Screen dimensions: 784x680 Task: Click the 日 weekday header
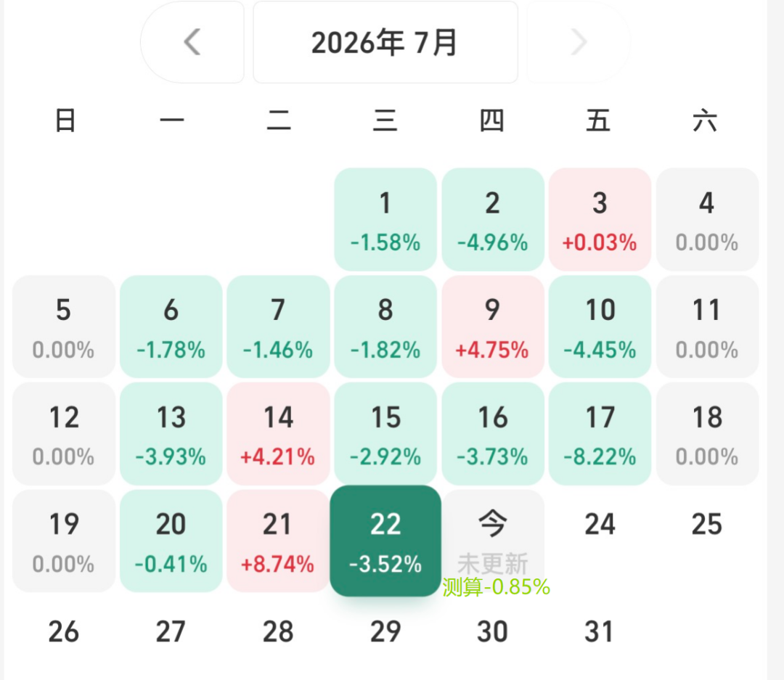[x=65, y=121]
